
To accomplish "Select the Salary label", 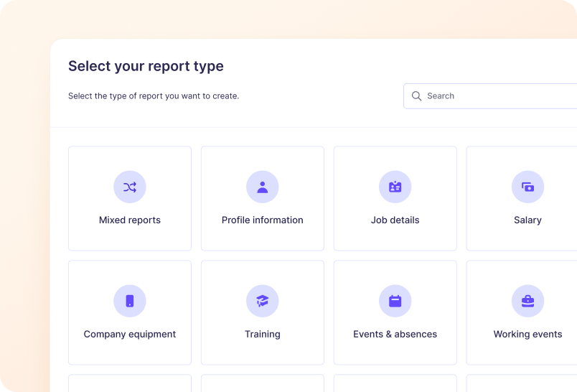I will 527,220.
